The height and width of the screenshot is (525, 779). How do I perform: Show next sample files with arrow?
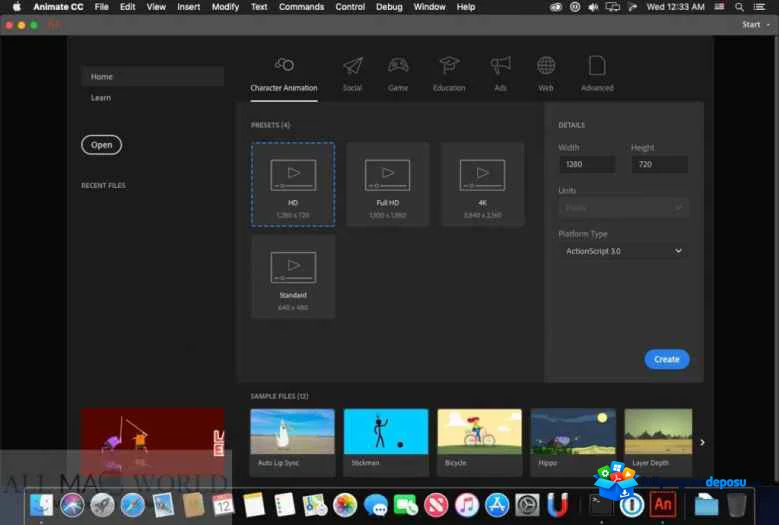[x=702, y=442]
